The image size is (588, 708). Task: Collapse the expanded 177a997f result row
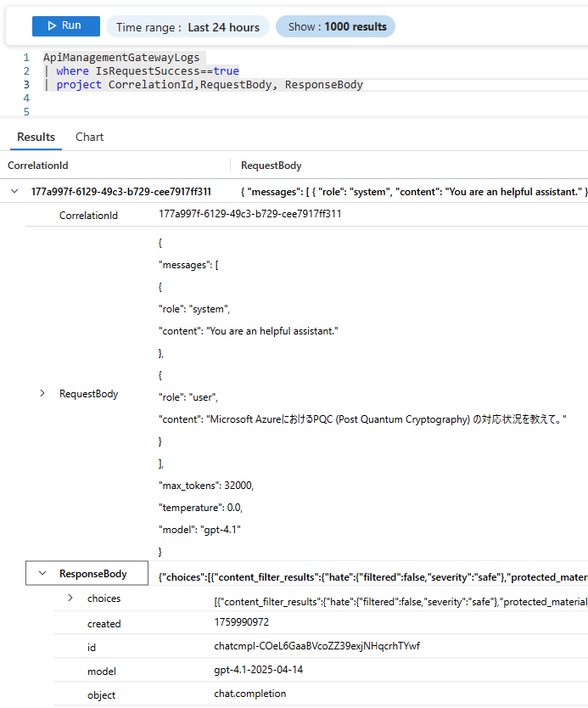click(14, 192)
